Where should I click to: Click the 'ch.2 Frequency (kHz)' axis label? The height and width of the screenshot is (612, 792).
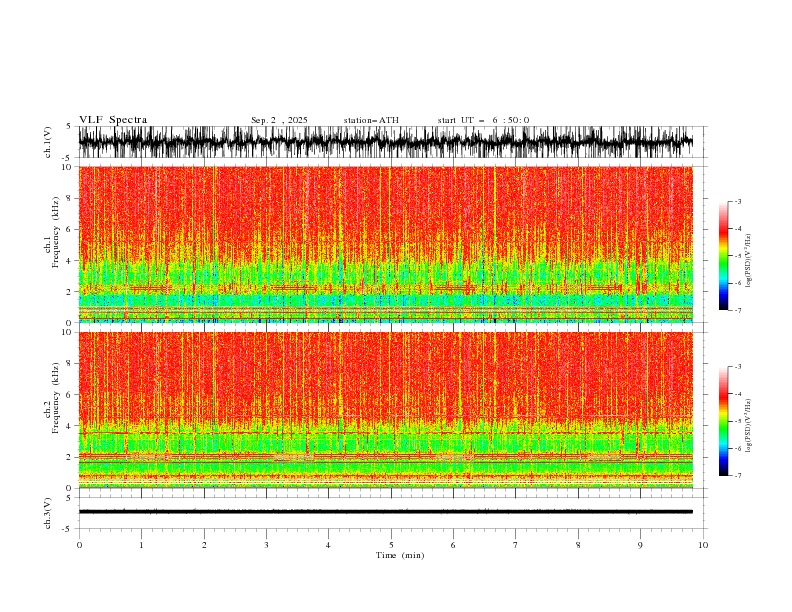52,397
